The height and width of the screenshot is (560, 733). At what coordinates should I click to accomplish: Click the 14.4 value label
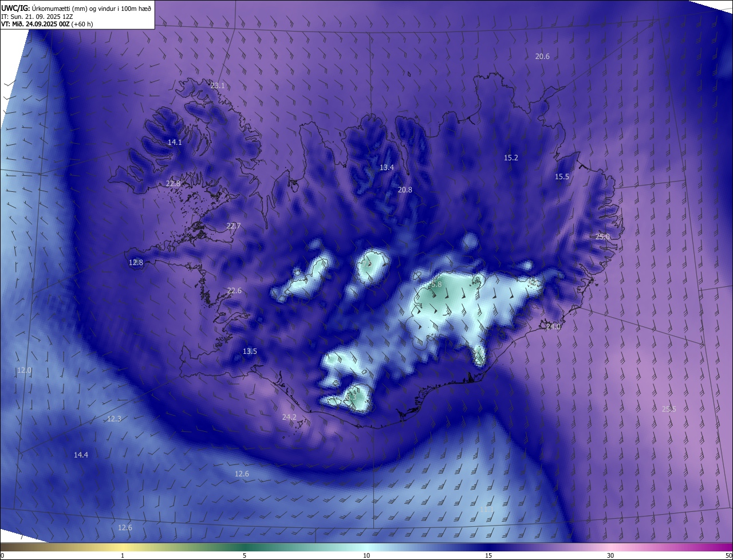coord(81,455)
